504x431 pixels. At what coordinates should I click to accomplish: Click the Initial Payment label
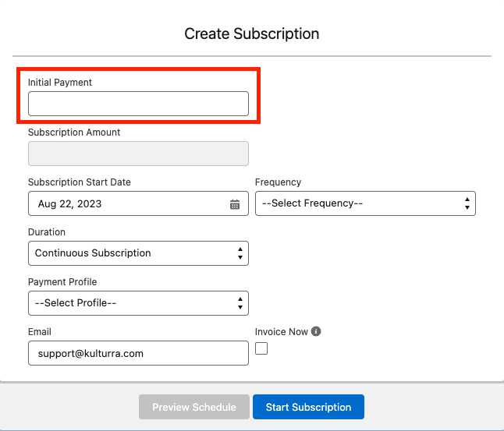60,83
